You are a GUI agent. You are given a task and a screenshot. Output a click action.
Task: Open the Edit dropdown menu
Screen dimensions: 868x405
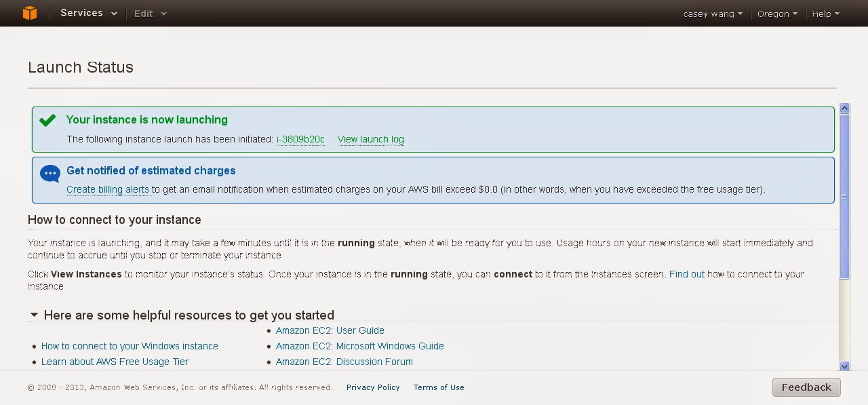pos(150,14)
